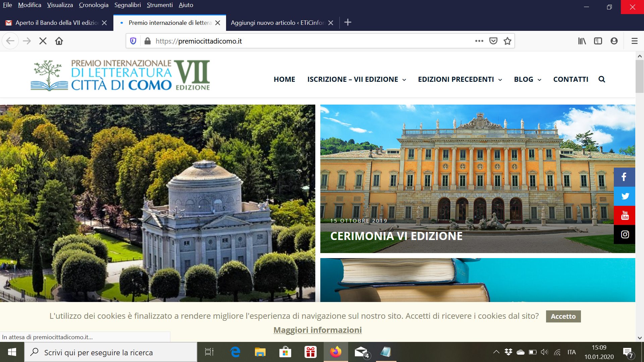Open the Maggiori informazioni link
Image resolution: width=644 pixels, height=362 pixels.
click(317, 330)
